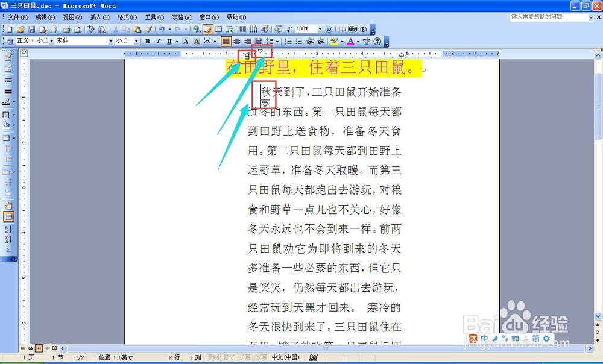Activate the format painter brush
603x364 pixels.
tap(148, 29)
